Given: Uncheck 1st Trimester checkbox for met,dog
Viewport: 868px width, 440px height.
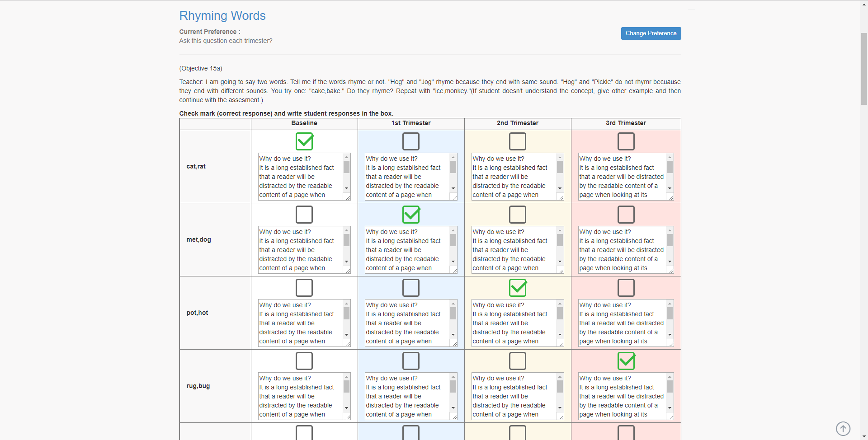Looking at the screenshot, I should click(x=410, y=215).
